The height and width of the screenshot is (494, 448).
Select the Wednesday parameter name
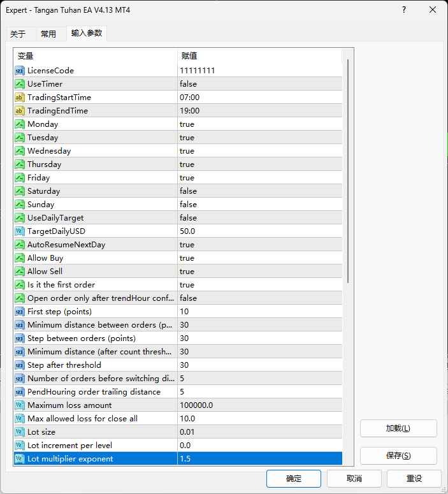click(x=49, y=151)
